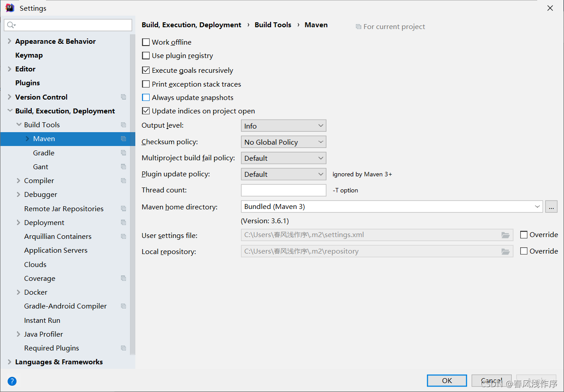
Task: Click the project-level icon in the Maven row
Action: tap(124, 139)
